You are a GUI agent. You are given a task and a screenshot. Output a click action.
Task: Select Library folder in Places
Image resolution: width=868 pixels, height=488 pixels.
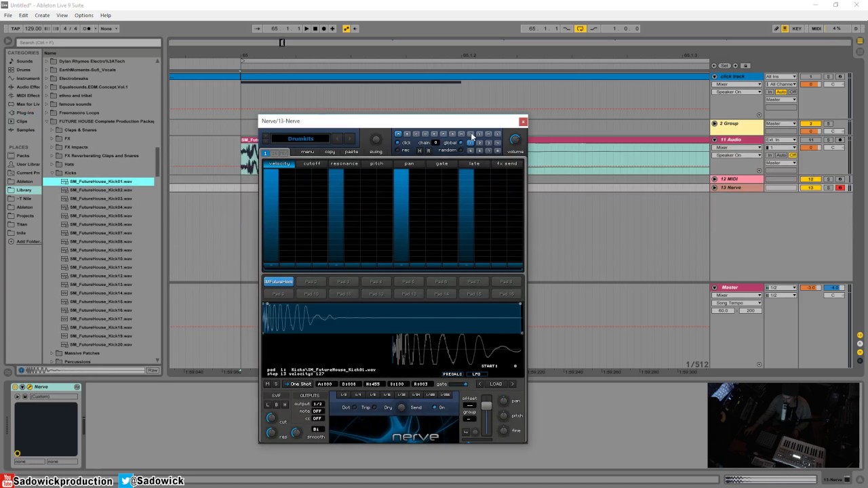click(x=24, y=190)
